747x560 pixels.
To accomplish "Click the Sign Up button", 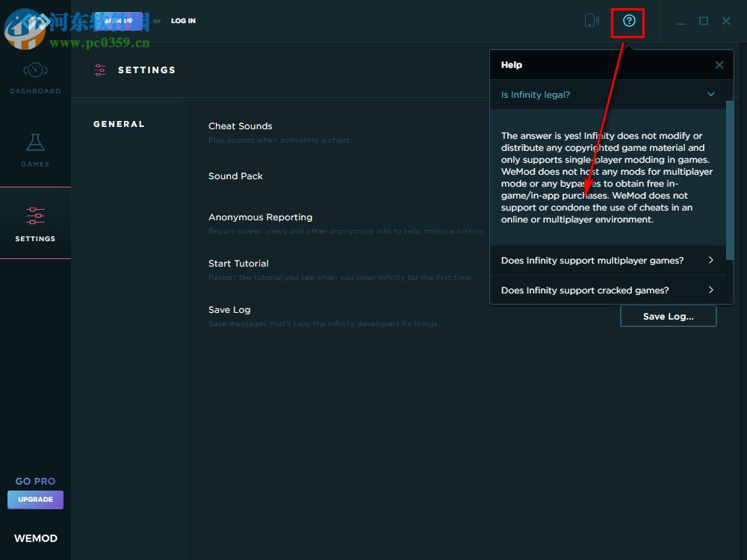I will (x=118, y=21).
